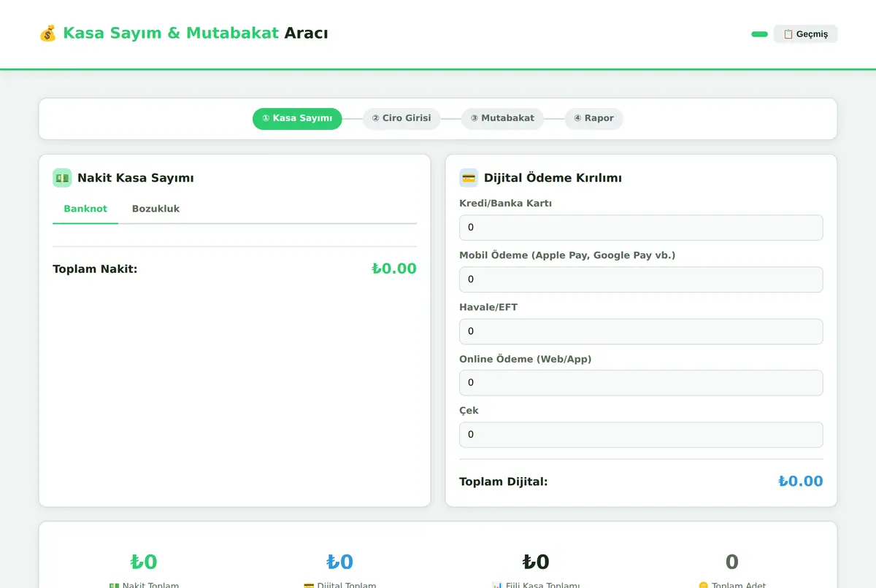The height and width of the screenshot is (588, 876).
Task: Click the 'Kredi/Banka Kartı' label
Action: (505, 204)
